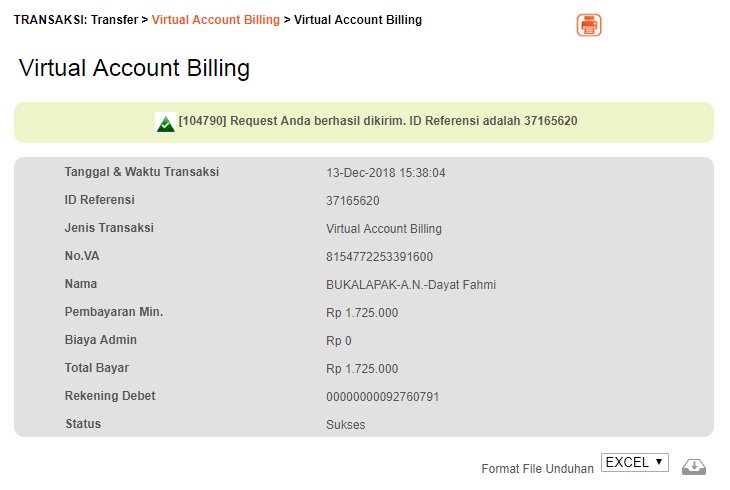Click the No.VA number 8154772253391600
Image resolution: width=730 pixels, height=490 pixels.
point(379,257)
